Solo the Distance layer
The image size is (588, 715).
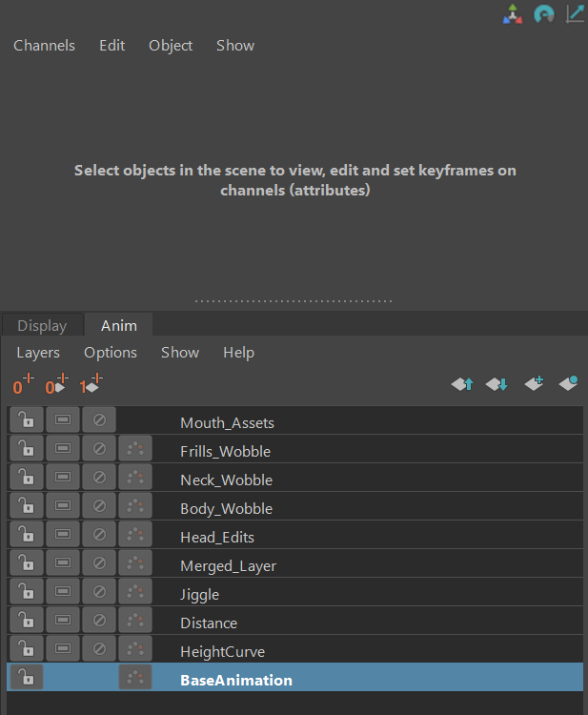63,621
